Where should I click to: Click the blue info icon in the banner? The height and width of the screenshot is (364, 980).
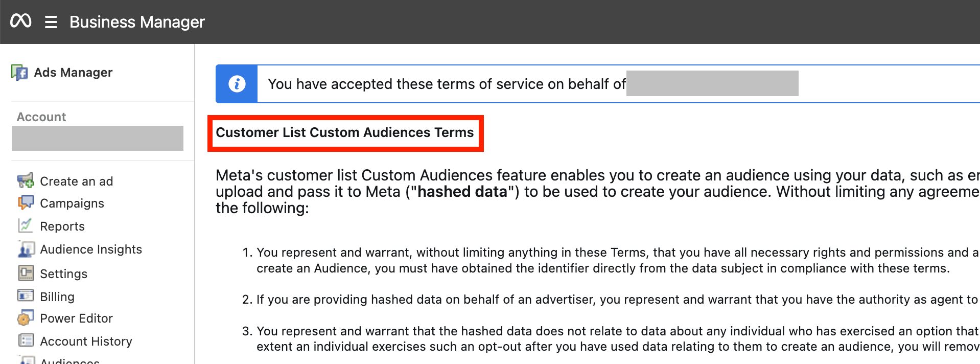(x=237, y=84)
